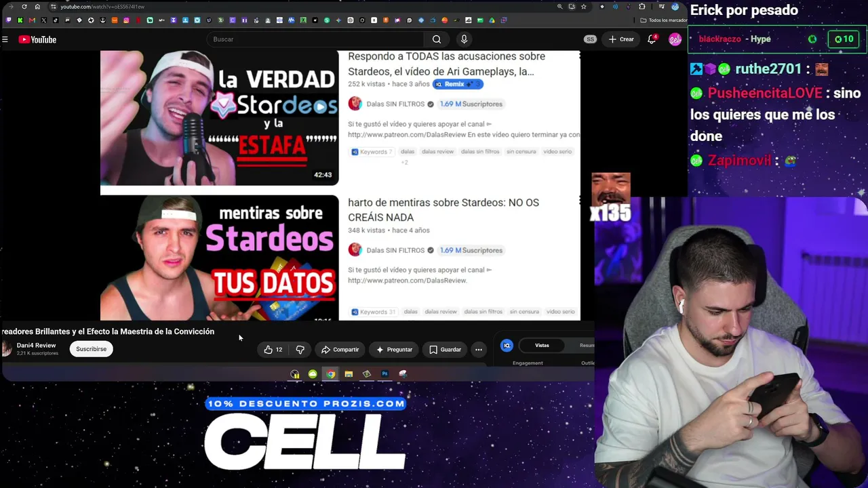The image size is (868, 488).
Task: Reload the page in the browser
Action: click(24, 7)
